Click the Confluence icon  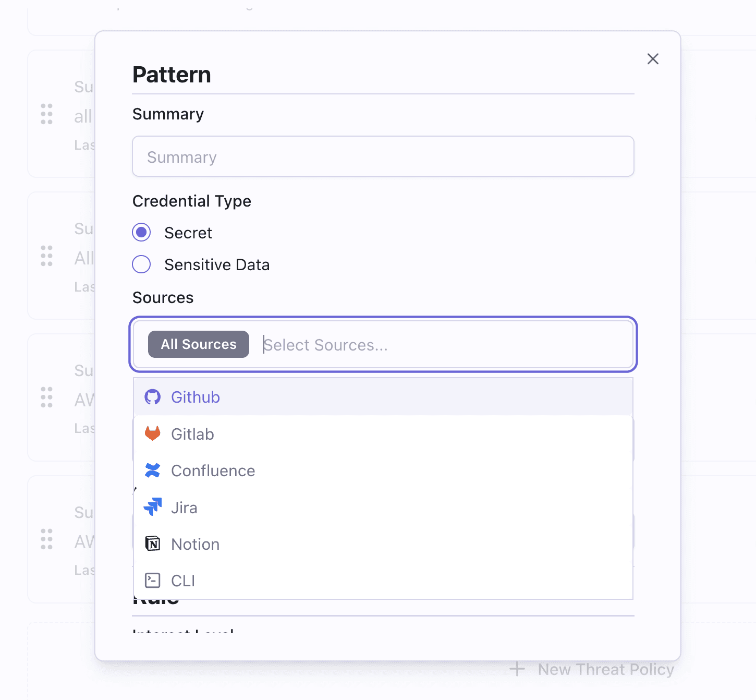(x=152, y=470)
